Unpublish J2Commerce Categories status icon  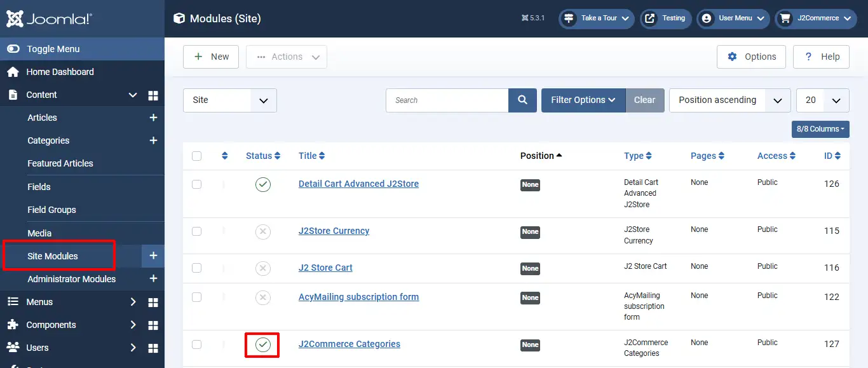point(263,345)
